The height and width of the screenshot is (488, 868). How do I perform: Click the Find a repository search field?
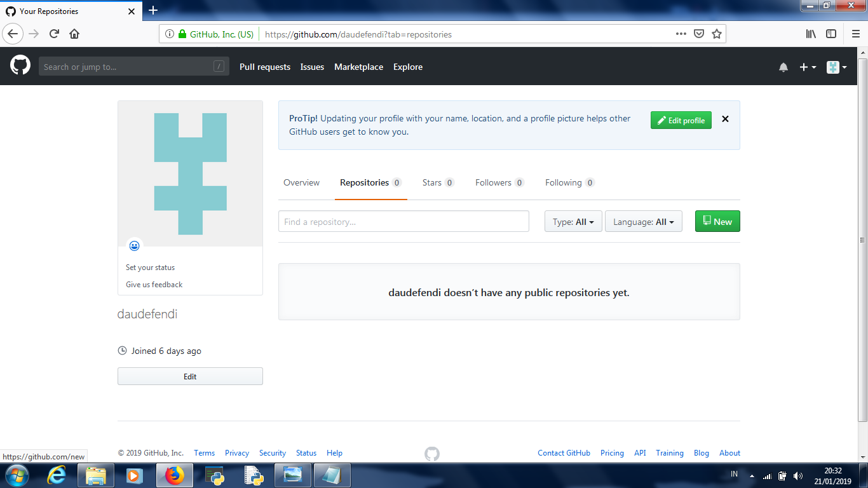click(x=403, y=221)
